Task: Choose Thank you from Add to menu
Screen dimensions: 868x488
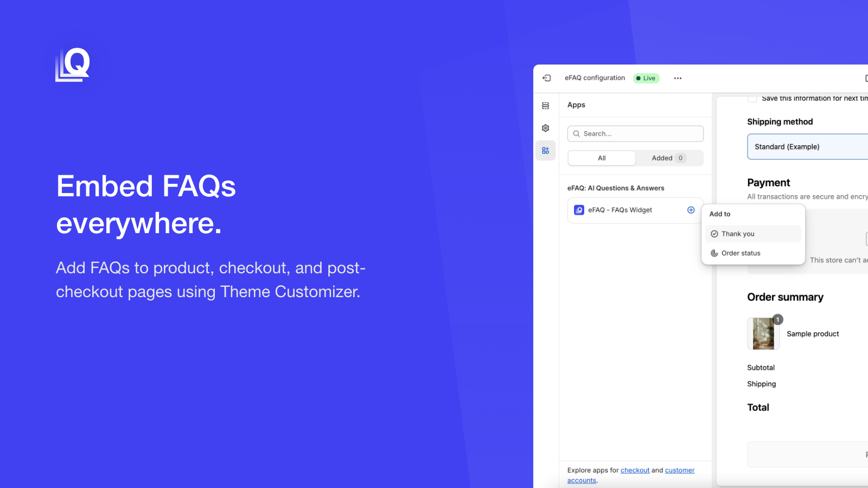Action: pos(753,234)
